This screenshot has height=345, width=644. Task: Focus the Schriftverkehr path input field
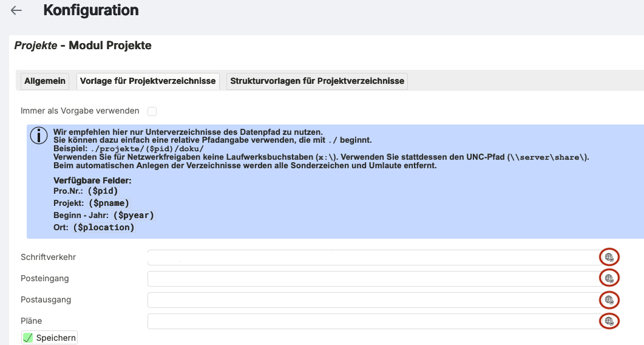371,258
